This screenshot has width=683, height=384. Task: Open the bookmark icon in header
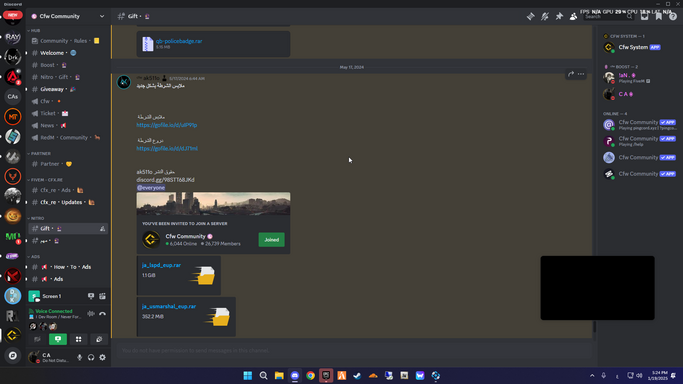pyautogui.click(x=659, y=17)
